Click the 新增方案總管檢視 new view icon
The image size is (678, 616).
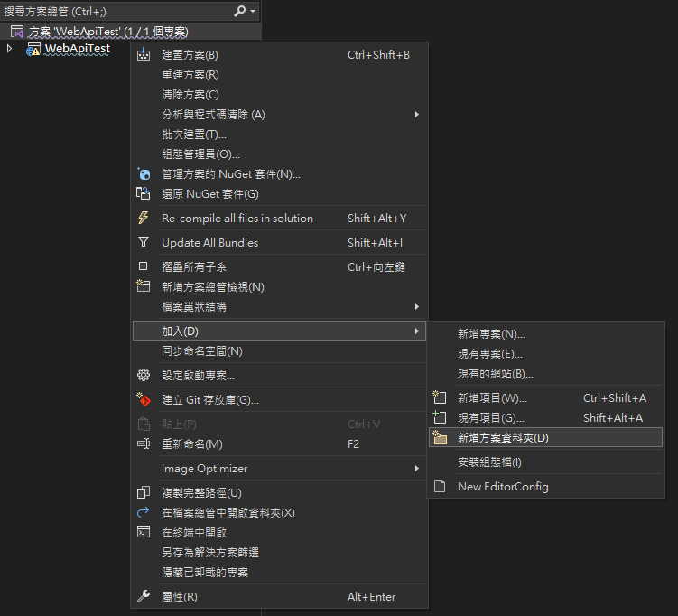coord(144,286)
